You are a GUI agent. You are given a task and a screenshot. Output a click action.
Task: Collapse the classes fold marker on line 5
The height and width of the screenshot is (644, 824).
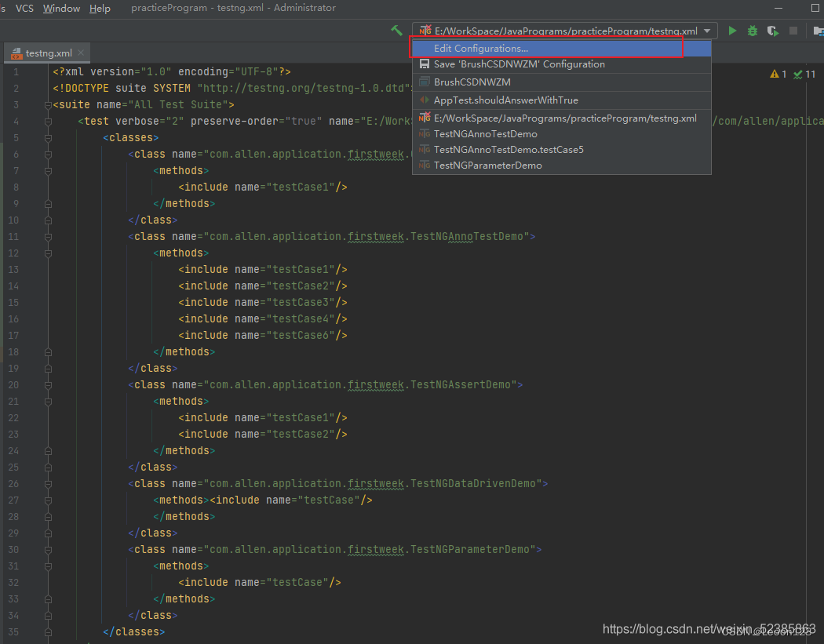point(49,138)
